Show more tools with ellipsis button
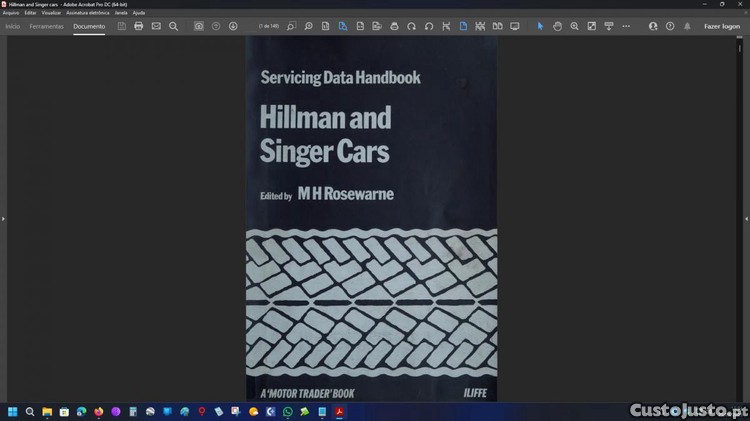The image size is (750, 421). pos(627,26)
